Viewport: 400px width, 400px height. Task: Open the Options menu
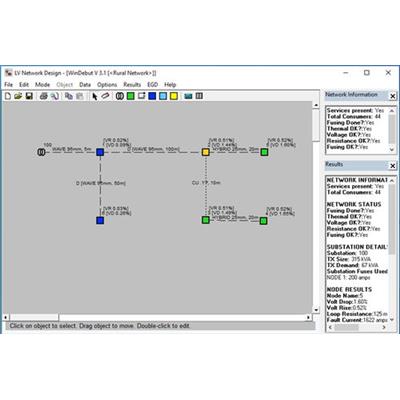click(107, 85)
